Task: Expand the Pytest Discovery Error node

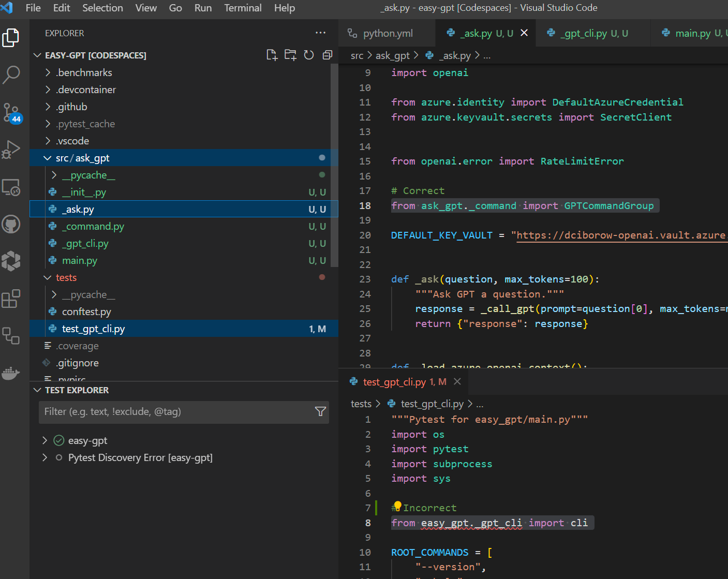Action: tap(45, 457)
